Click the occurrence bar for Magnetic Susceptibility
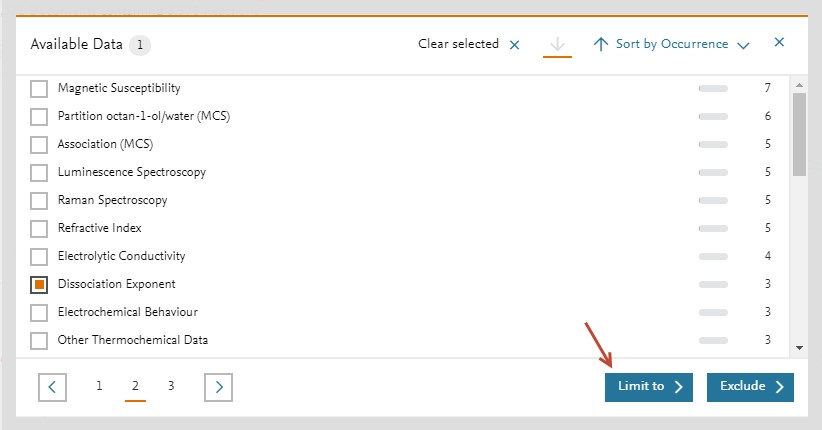The image size is (822, 430). click(713, 89)
